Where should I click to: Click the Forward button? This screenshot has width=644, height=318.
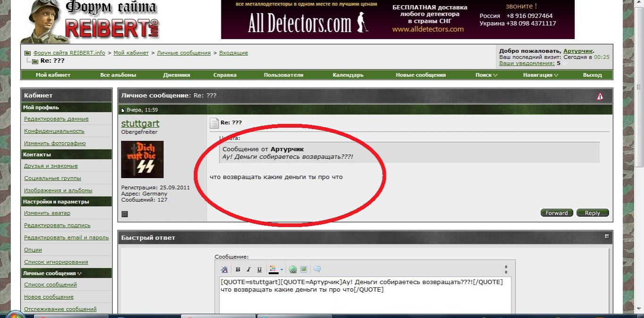click(557, 213)
